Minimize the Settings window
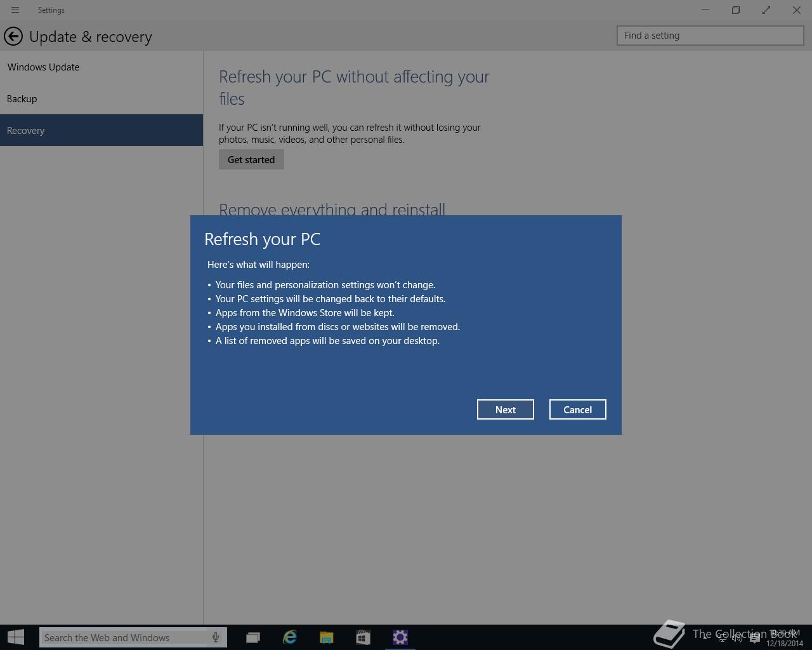 pyautogui.click(x=705, y=10)
